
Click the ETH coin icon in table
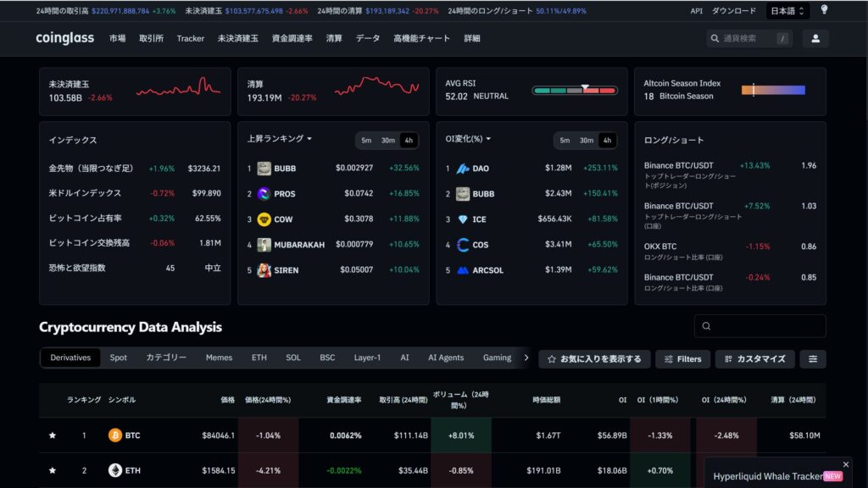pyautogui.click(x=115, y=470)
